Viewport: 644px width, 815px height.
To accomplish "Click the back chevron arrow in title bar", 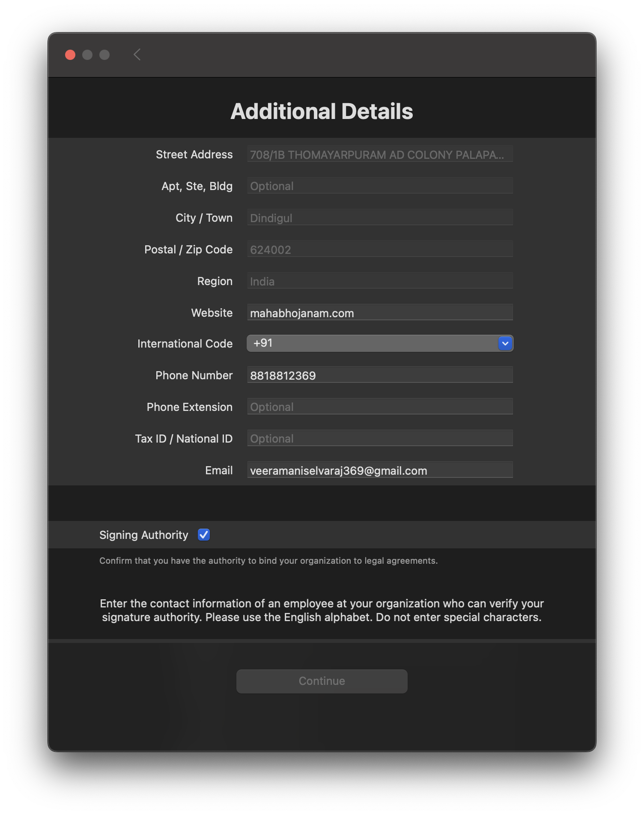I will click(x=137, y=55).
